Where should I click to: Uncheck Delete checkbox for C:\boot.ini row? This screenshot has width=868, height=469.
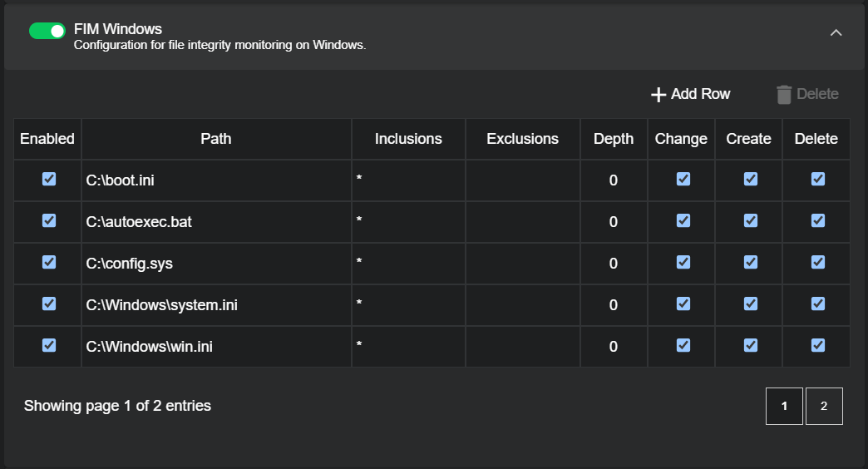click(818, 179)
